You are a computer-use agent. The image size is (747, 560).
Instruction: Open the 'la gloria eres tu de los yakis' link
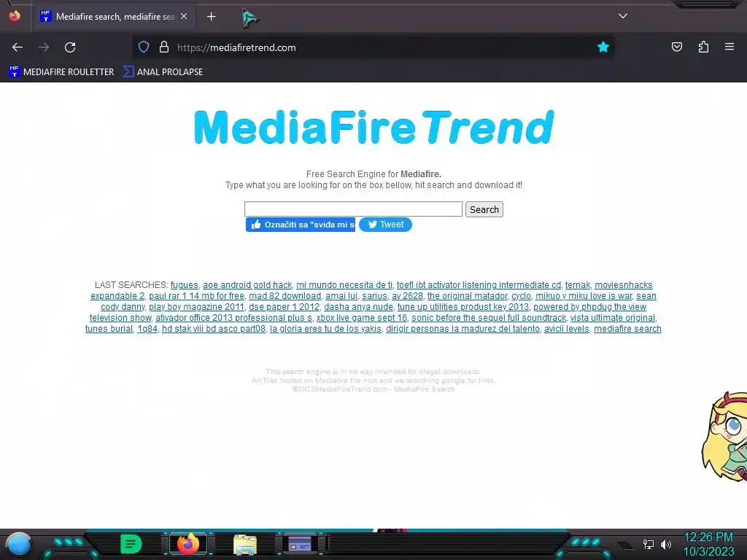pyautogui.click(x=326, y=329)
